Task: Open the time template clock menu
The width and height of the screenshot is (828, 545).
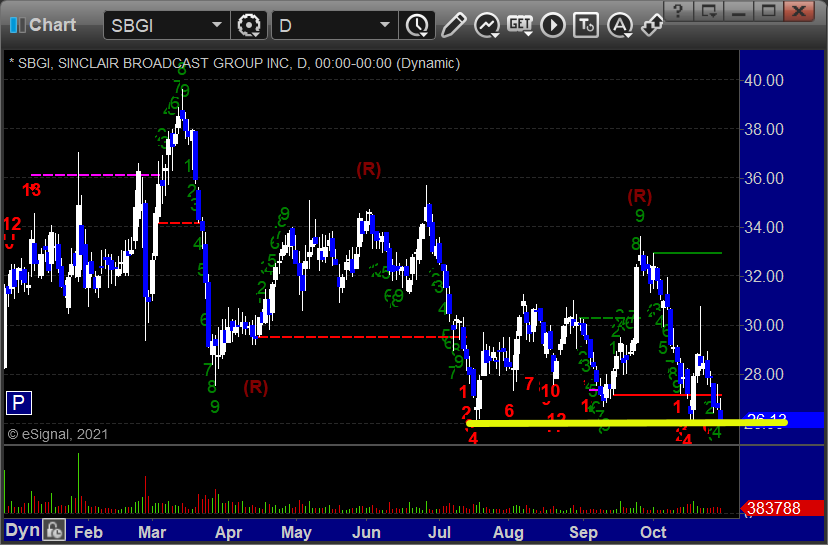Action: tap(417, 25)
